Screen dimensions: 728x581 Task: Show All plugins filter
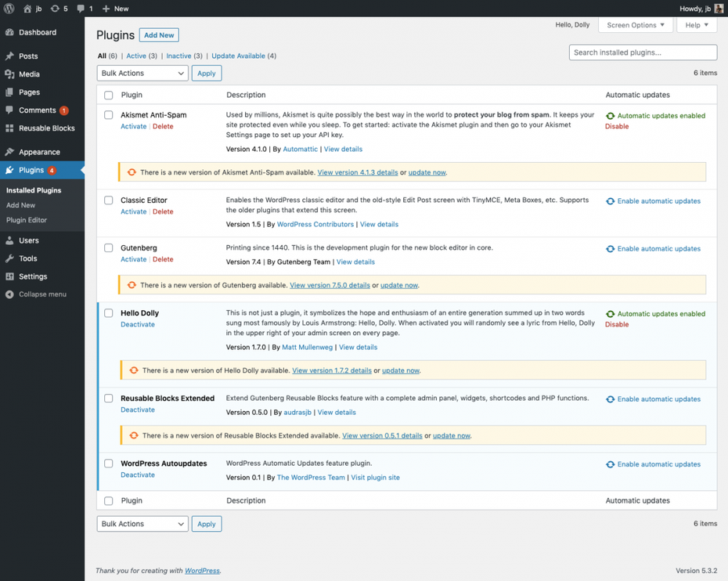[x=102, y=56]
